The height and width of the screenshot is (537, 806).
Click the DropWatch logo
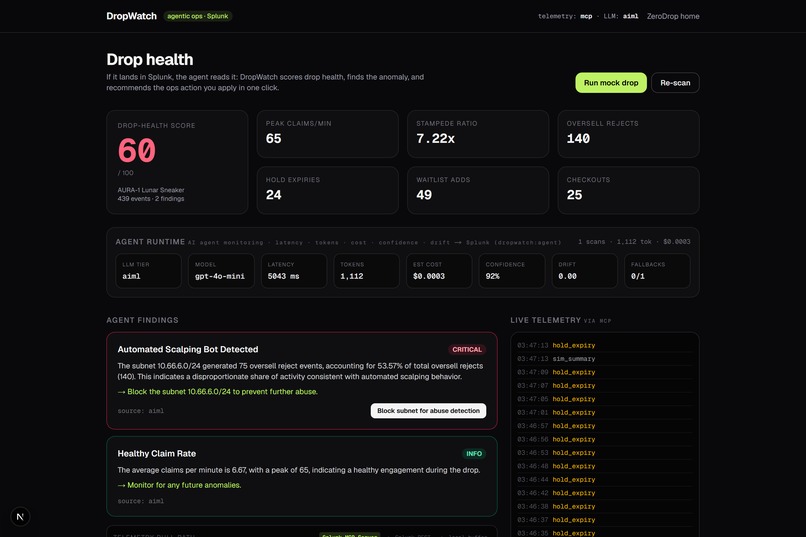(132, 16)
